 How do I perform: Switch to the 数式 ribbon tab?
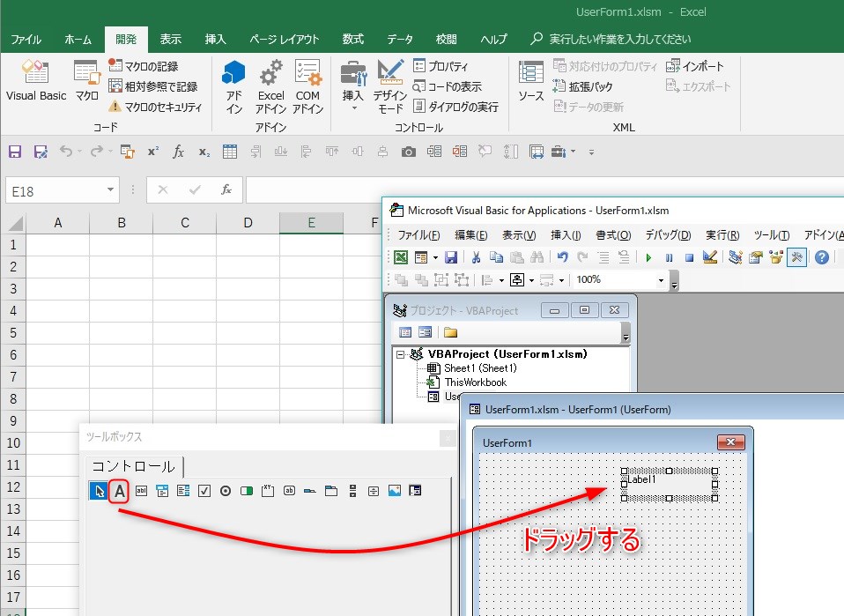pyautogui.click(x=353, y=40)
